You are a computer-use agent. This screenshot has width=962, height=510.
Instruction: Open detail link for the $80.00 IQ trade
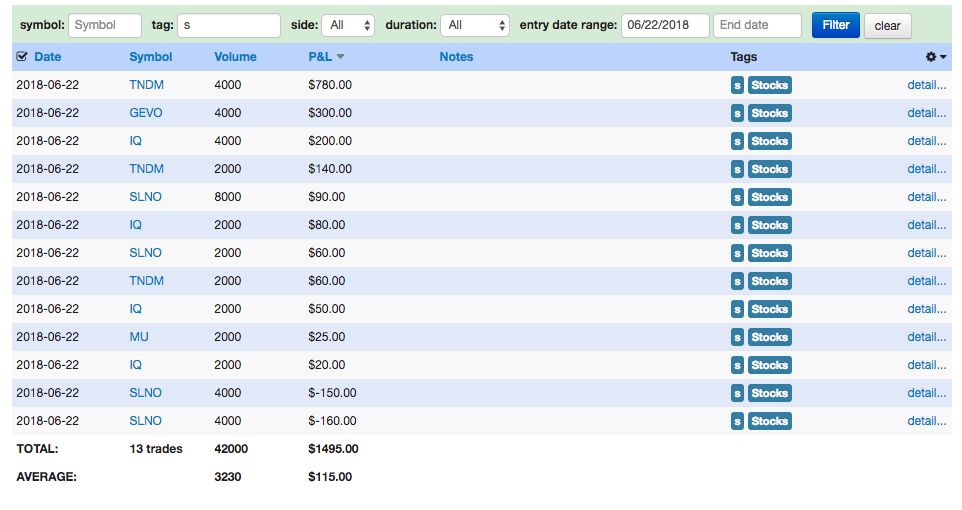(x=926, y=225)
